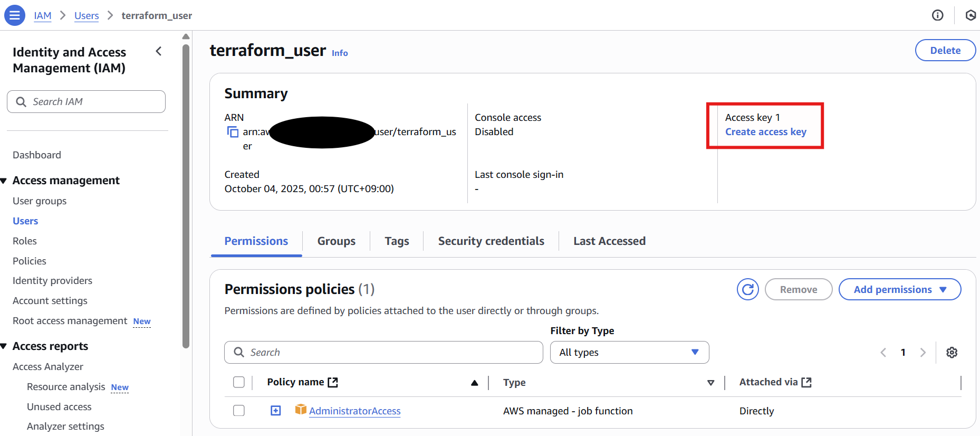Open the Security credentials tab
Screen dimensions: 980x436
[x=491, y=241]
